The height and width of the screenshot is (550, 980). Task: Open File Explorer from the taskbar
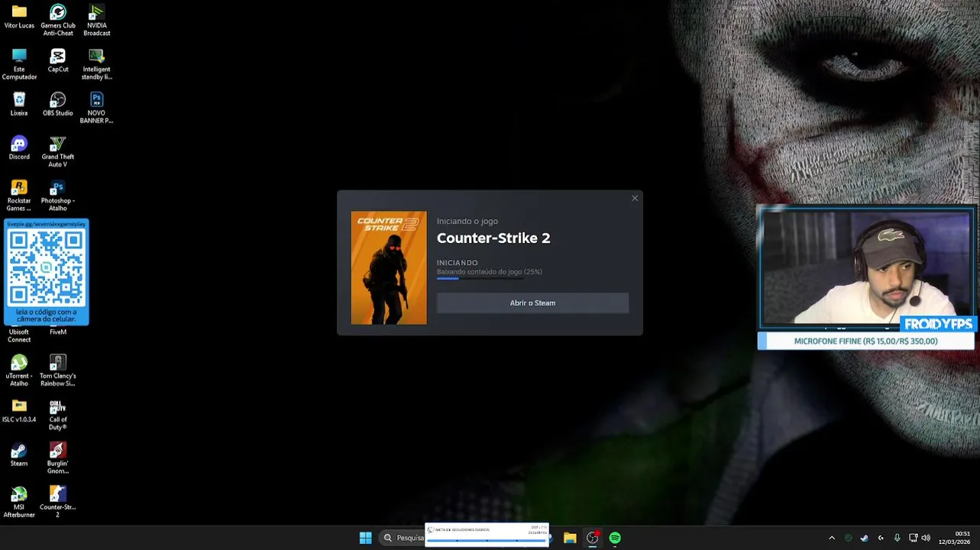coord(570,538)
